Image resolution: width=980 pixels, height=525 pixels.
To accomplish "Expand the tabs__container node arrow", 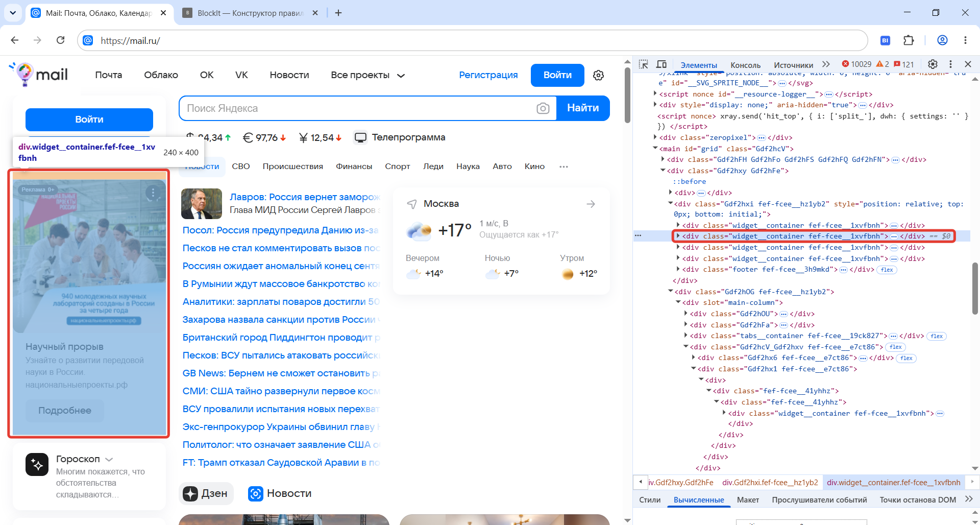I will (x=685, y=336).
